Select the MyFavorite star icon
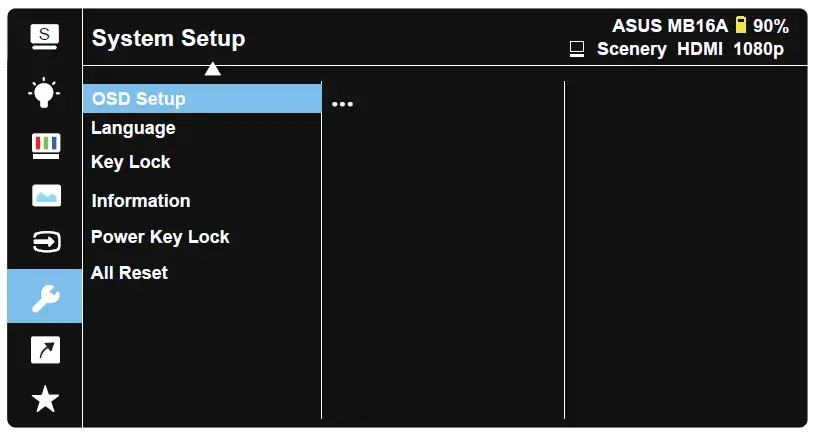 [x=45, y=400]
